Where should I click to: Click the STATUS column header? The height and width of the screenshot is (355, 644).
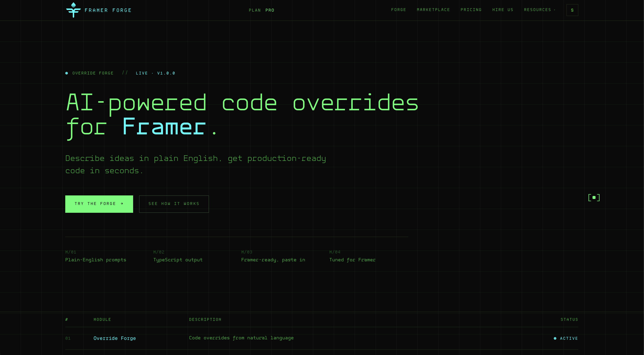[569, 320]
